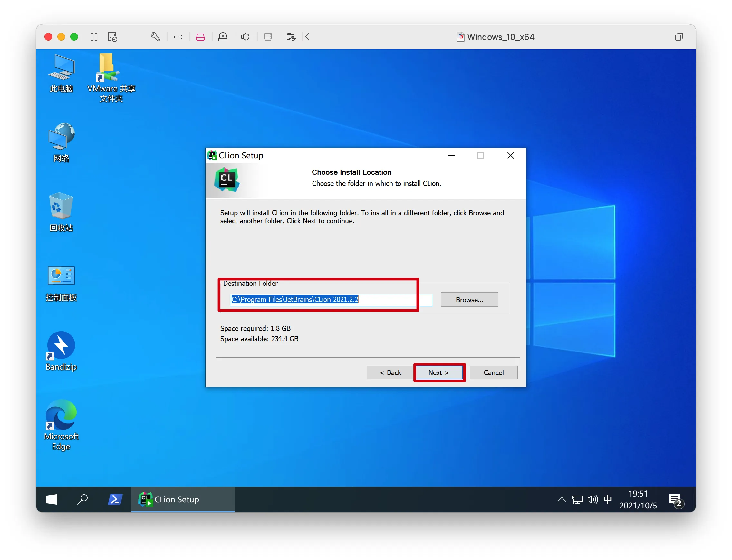Click the hard disk icon in toolbar

(x=200, y=37)
